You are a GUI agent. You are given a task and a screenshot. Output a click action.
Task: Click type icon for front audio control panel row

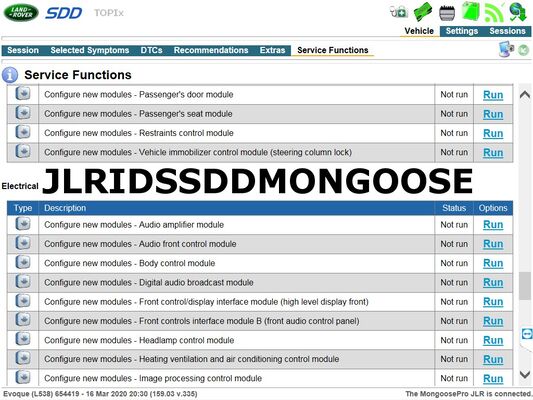(23, 320)
